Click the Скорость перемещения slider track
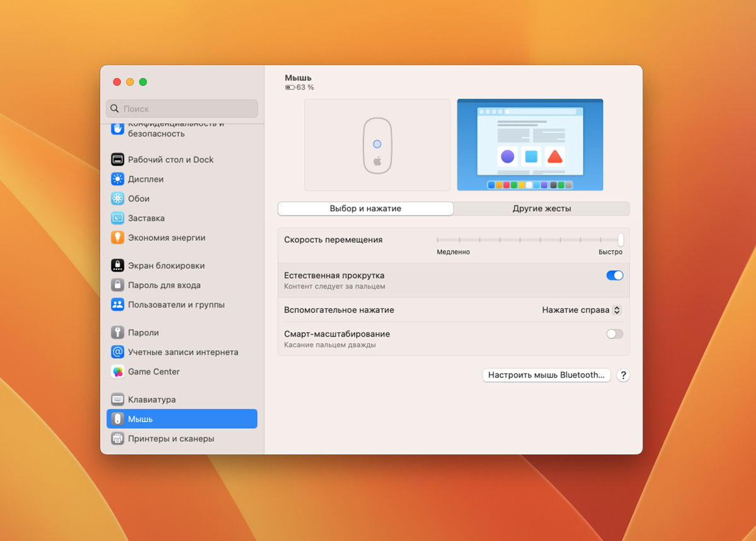Image resolution: width=756 pixels, height=541 pixels. 529,240
